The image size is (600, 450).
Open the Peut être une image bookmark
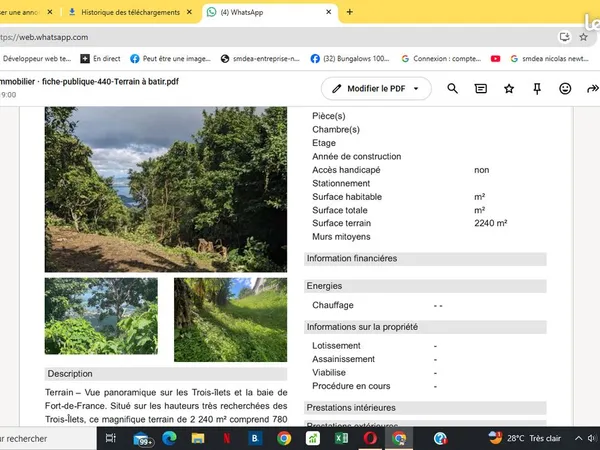click(x=170, y=59)
